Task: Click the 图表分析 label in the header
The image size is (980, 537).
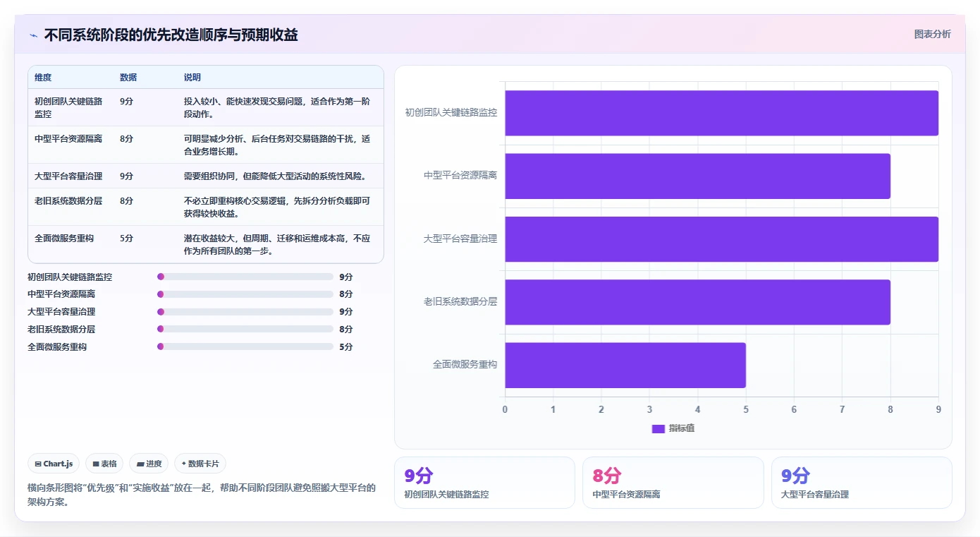Action: [932, 34]
